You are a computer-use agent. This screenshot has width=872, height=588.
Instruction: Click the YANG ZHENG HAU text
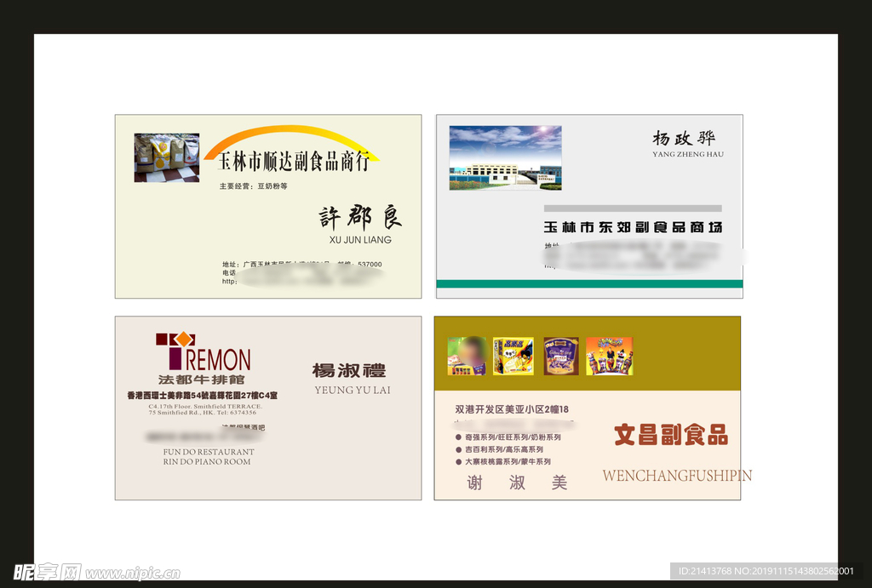(687, 155)
